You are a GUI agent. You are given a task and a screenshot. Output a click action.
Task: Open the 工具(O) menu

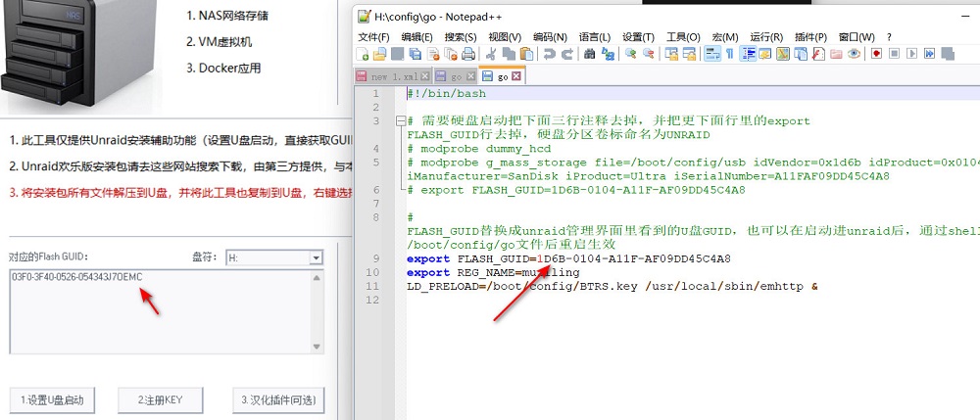[x=683, y=37]
